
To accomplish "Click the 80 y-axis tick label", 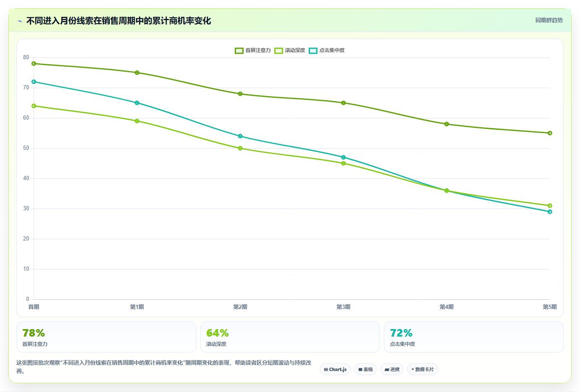I will (26, 57).
